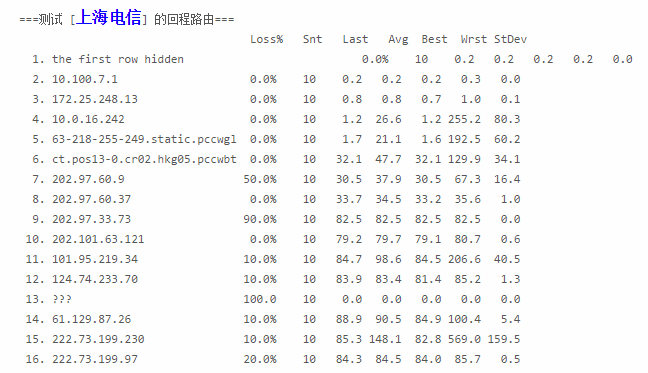Select hop 4 address 10.0.16.242
The image size is (648, 373).
tap(88, 119)
